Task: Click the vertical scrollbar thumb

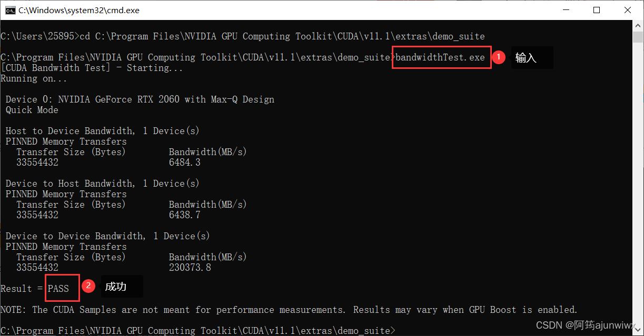Action: (x=638, y=37)
